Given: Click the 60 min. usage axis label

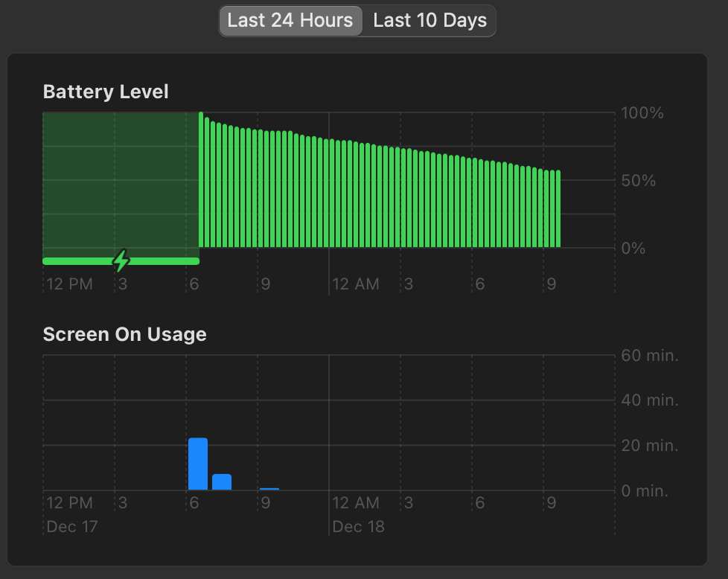Looking at the screenshot, I should (x=650, y=356).
